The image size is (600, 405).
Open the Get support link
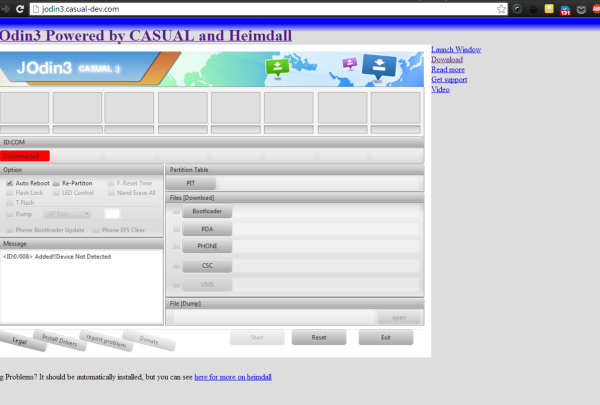449,79
